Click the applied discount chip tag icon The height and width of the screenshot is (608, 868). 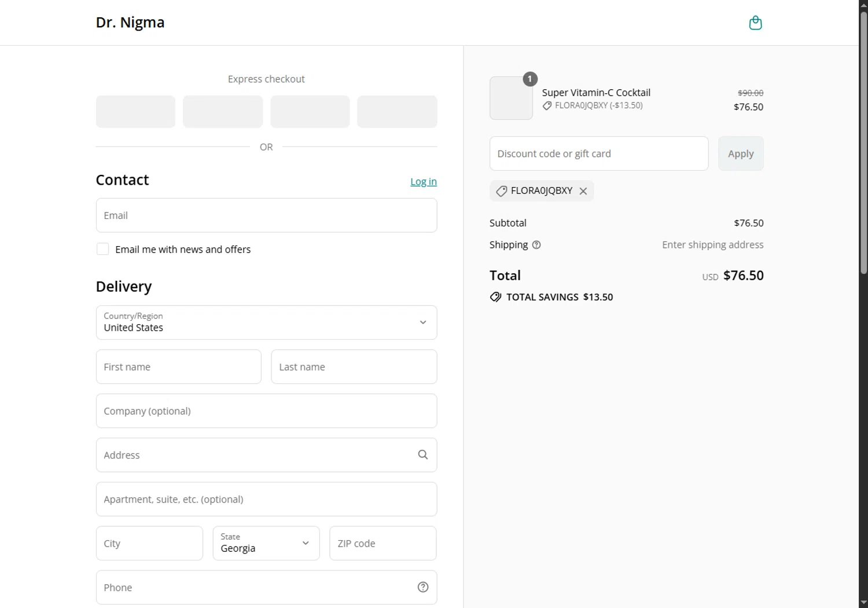pos(502,191)
